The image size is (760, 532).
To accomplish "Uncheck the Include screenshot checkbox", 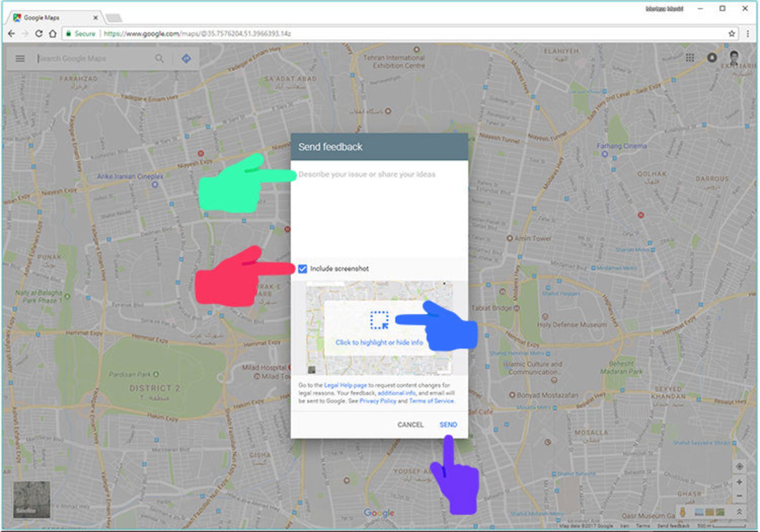I will (302, 269).
